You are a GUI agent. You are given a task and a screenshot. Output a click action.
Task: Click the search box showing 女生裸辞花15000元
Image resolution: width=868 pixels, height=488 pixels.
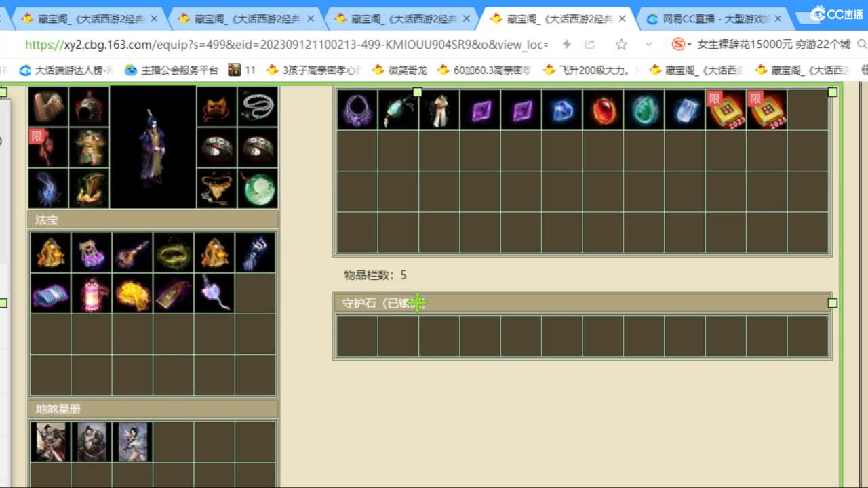click(774, 45)
